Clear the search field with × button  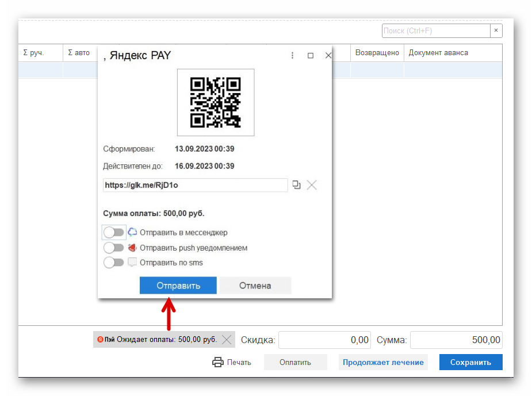pyautogui.click(x=496, y=30)
